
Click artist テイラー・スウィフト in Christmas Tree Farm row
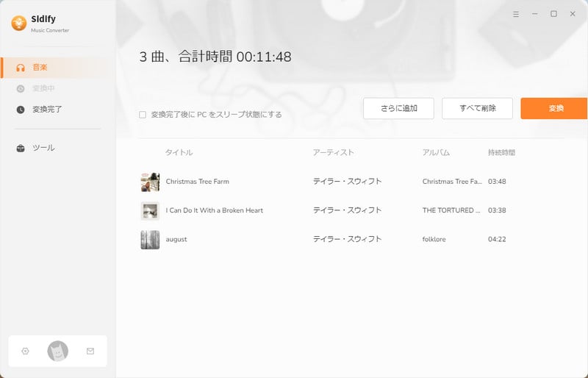[347, 182]
